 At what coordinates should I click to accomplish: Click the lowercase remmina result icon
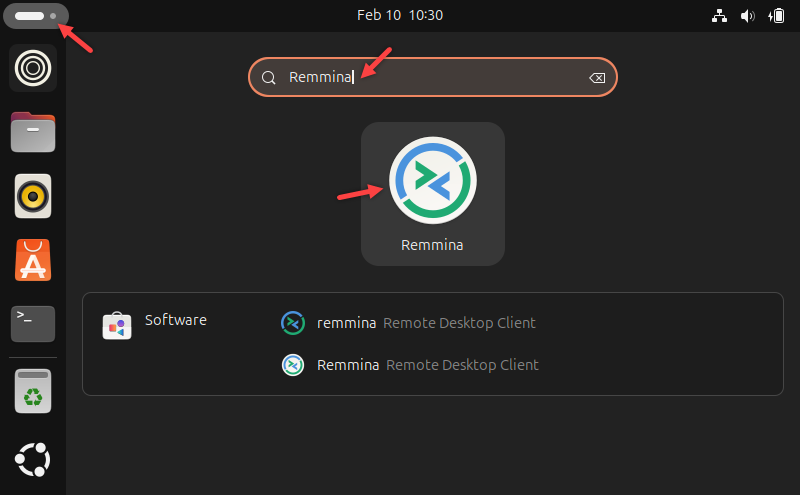tap(293, 323)
